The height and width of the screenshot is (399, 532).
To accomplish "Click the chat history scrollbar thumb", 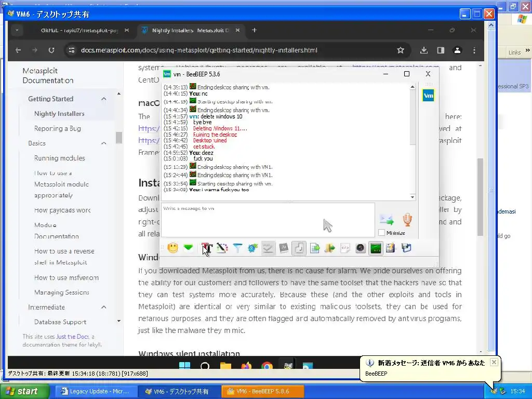I will [x=413, y=118].
